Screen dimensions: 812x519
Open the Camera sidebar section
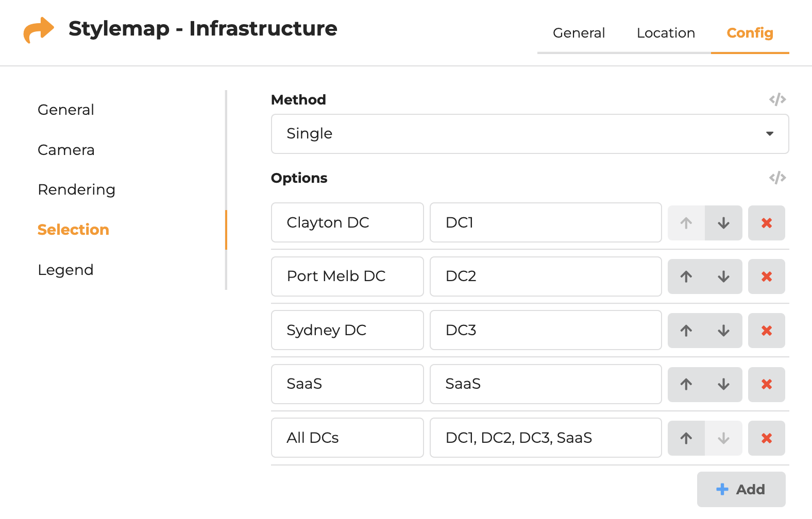click(x=66, y=150)
